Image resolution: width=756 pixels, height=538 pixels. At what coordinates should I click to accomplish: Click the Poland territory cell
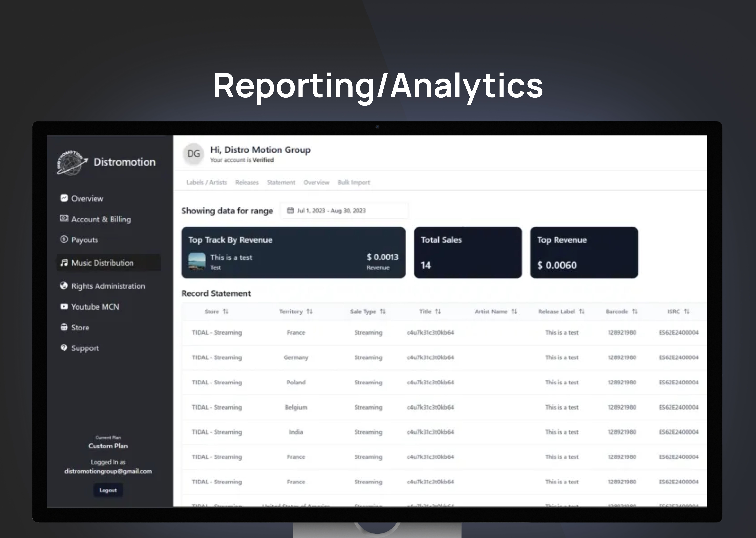[296, 382]
